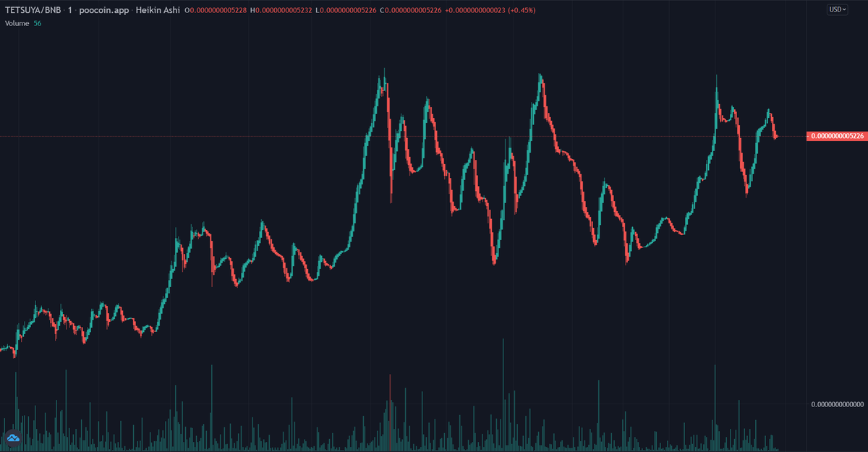Click the price change +0.0000000000023 (+0.45%)
The height and width of the screenshot is (452, 868).
(491, 10)
